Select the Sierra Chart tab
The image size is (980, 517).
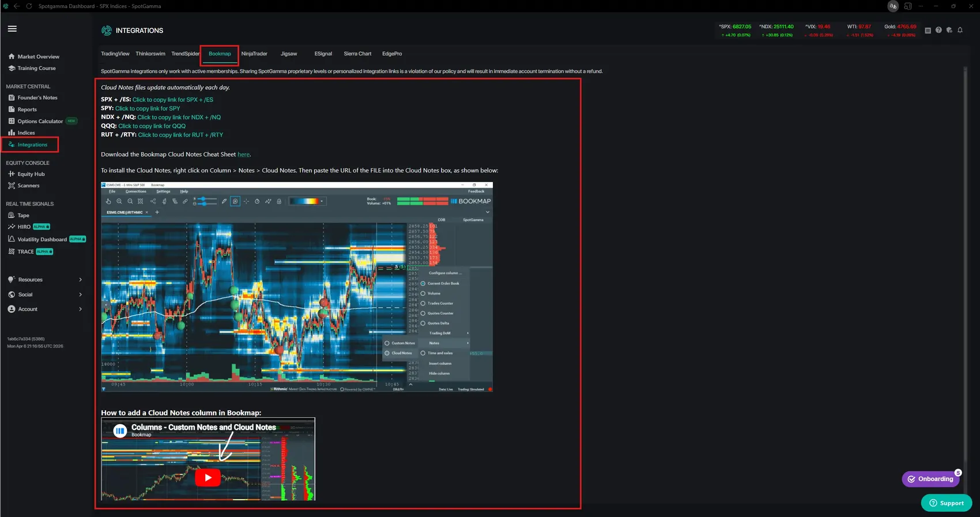click(357, 54)
